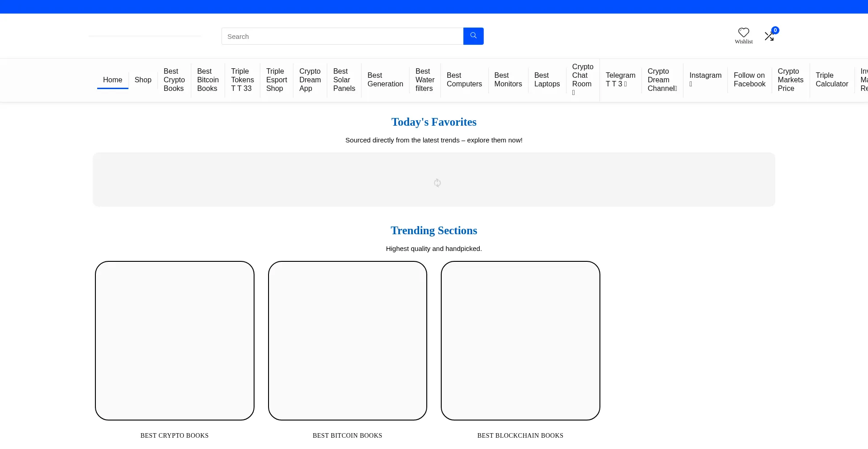Click inside the Search text field
Image resolution: width=868 pixels, height=449 pixels.
(342, 36)
